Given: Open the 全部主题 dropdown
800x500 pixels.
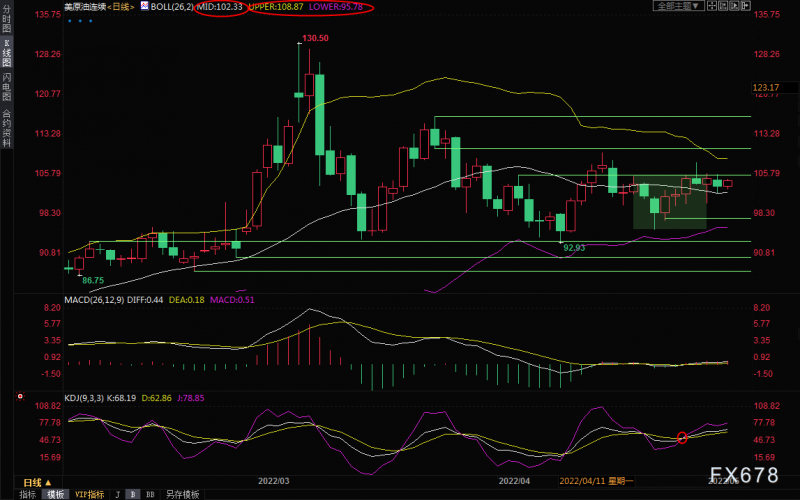Looking at the screenshot, I should (678, 6).
